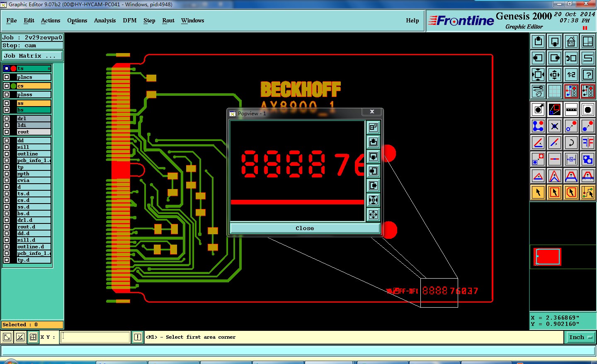The height and width of the screenshot is (364, 597).
Task: Pan the main view left with the arrow icon
Action: coord(538,58)
